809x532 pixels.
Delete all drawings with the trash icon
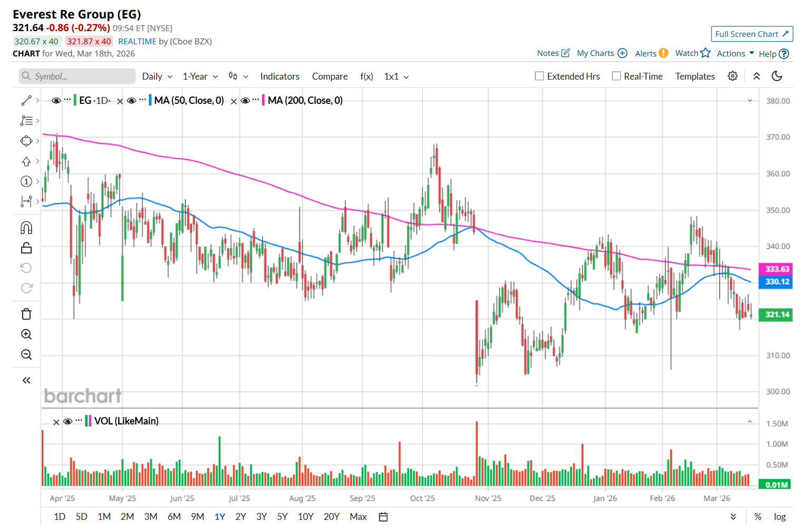coord(26,314)
